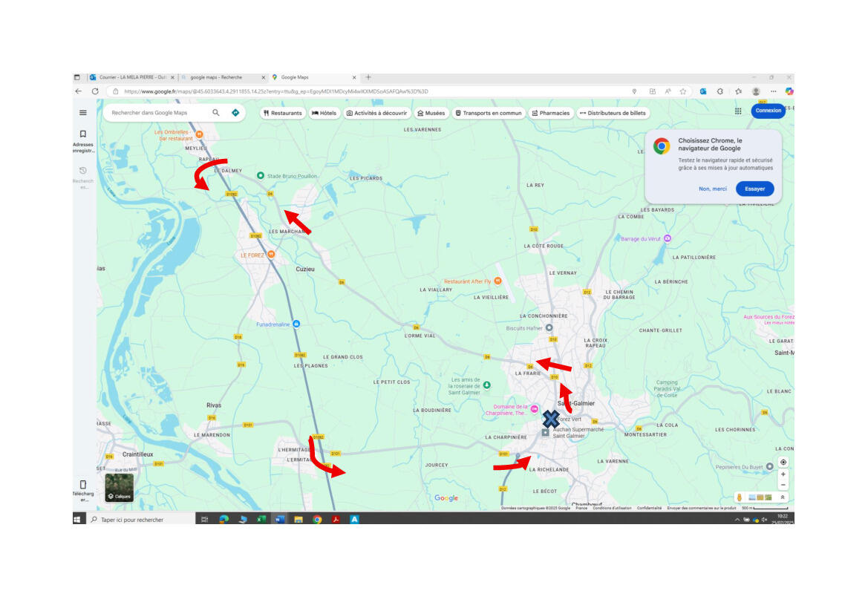The height and width of the screenshot is (614, 868).
Task: Zoom out using the minus button
Action: click(783, 485)
